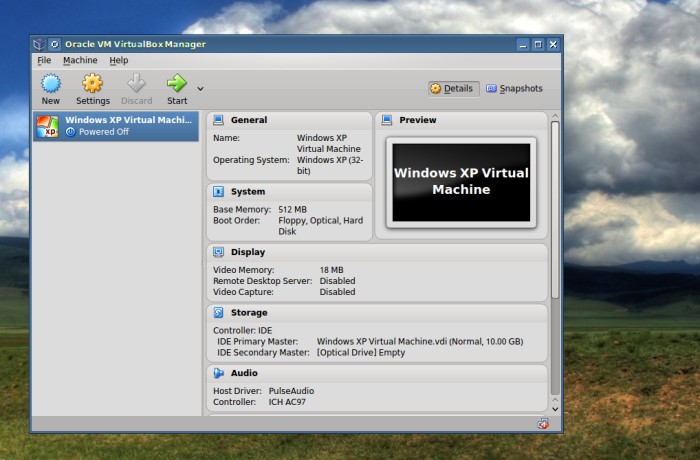The image size is (700, 460).
Task: Click the scrollbar up arrow
Action: 555,116
